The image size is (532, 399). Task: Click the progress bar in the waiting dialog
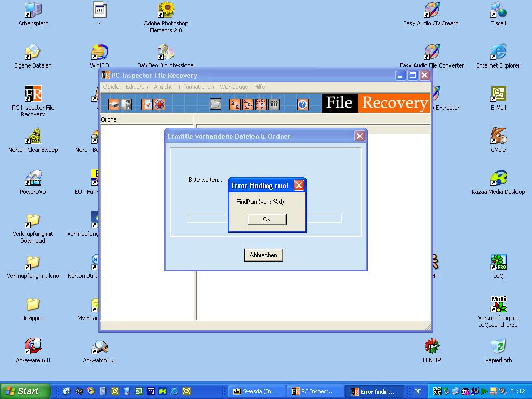click(x=265, y=218)
